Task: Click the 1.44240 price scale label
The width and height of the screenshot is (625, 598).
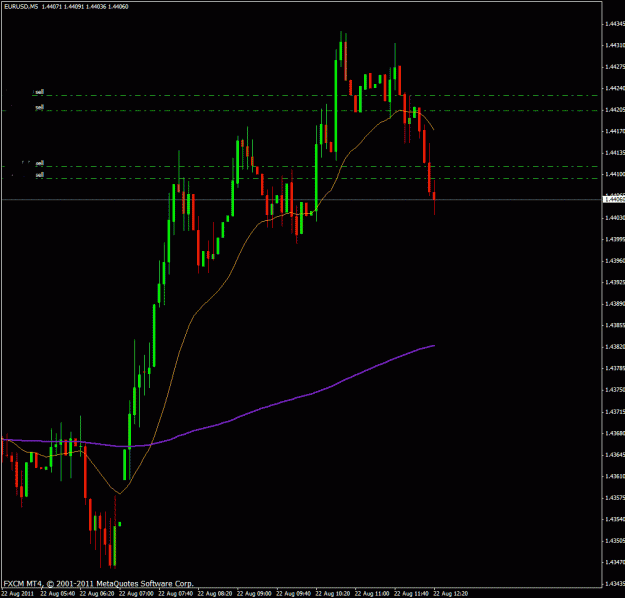Action: pyautogui.click(x=615, y=89)
